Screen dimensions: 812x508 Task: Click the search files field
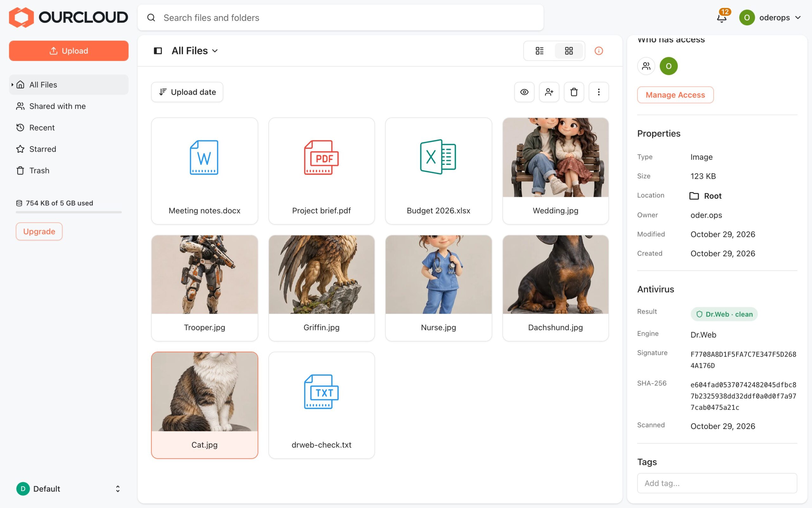tap(341, 17)
